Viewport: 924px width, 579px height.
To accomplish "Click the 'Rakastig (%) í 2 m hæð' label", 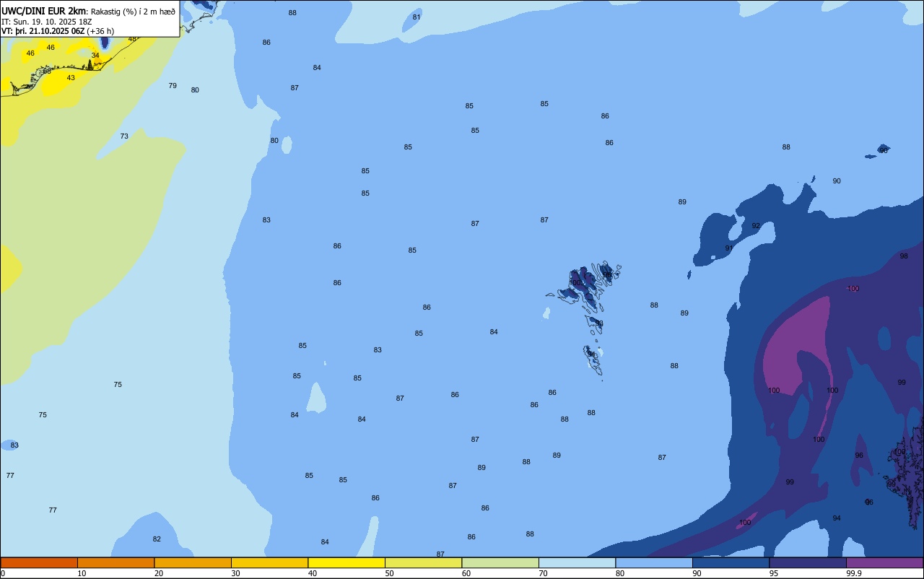I will (133, 12).
